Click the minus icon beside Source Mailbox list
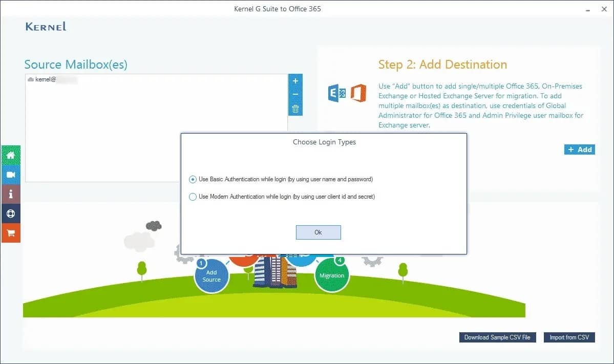Screen dimensions: 614x364 [x=295, y=94]
